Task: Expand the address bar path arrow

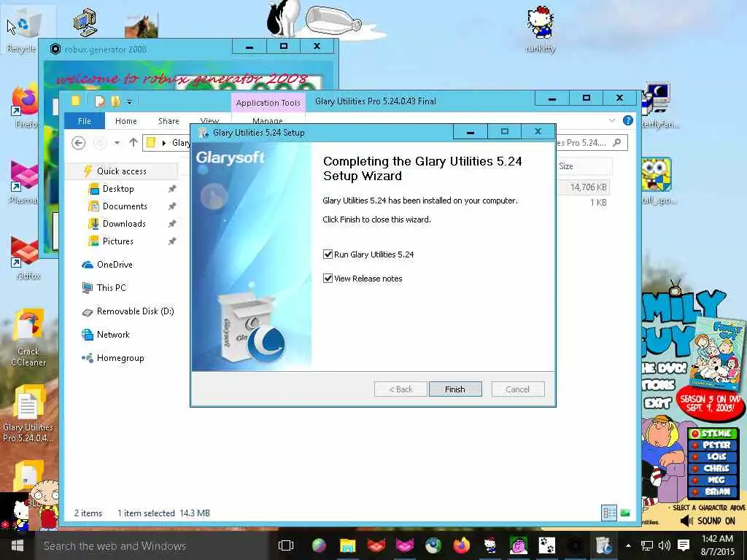Action: 164,143
